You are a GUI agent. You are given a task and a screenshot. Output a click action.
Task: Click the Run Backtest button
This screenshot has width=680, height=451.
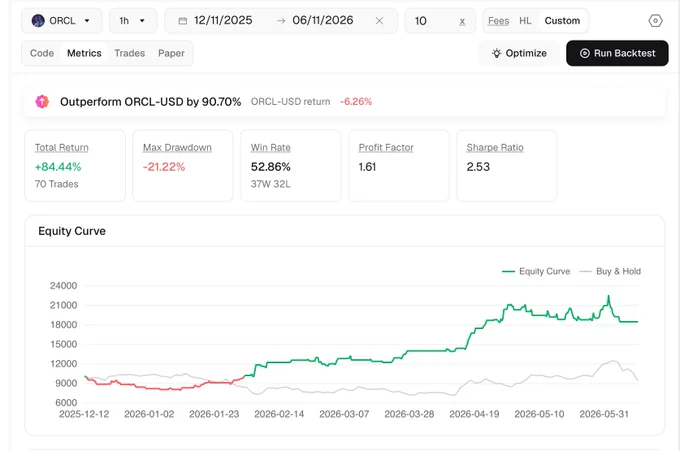[x=617, y=53]
